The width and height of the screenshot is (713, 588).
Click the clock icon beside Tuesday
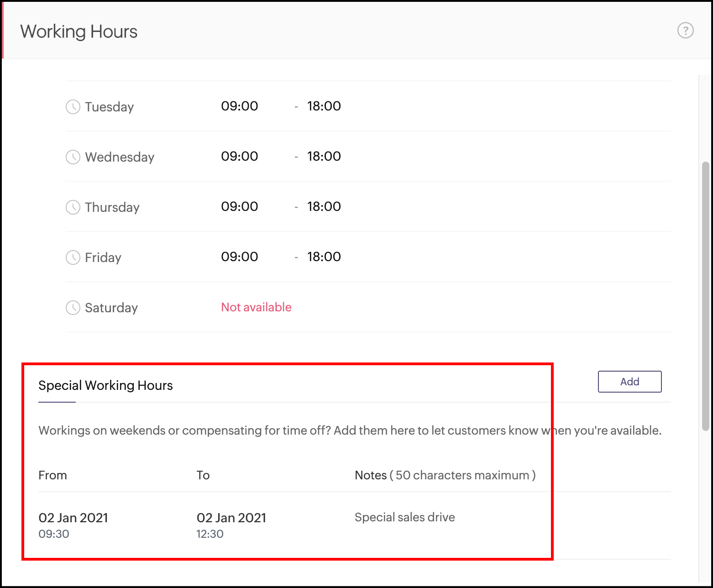pyautogui.click(x=73, y=107)
